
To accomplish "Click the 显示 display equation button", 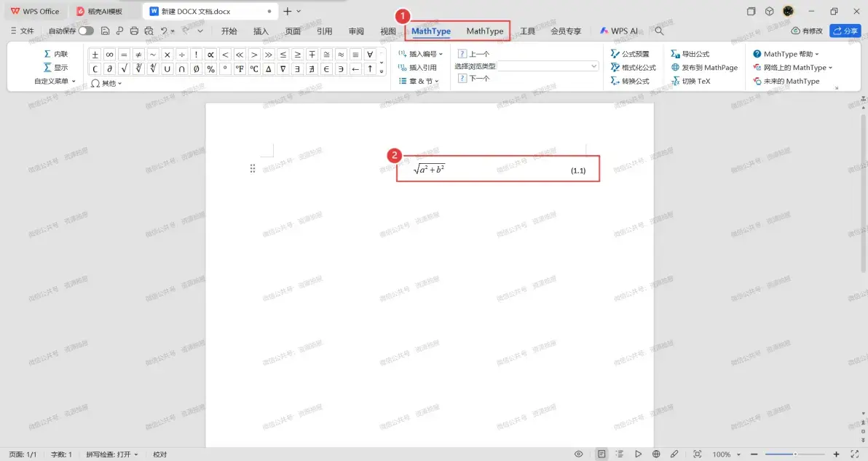I will click(x=56, y=67).
